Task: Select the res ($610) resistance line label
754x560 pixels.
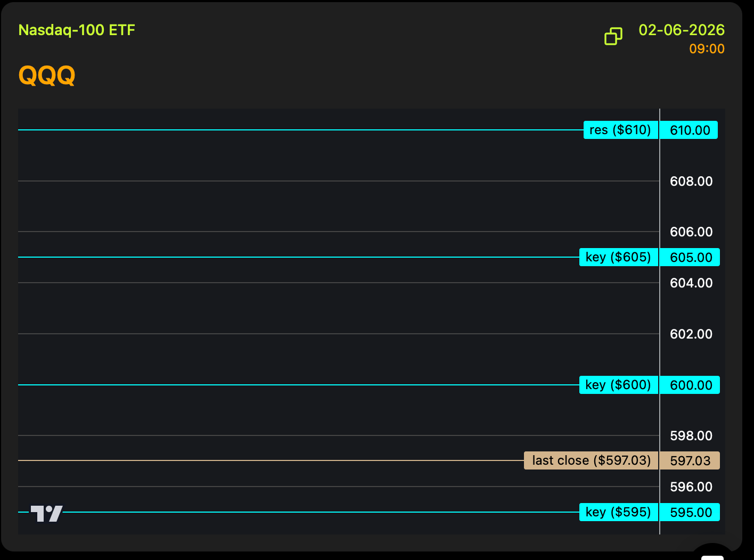Action: (x=620, y=130)
